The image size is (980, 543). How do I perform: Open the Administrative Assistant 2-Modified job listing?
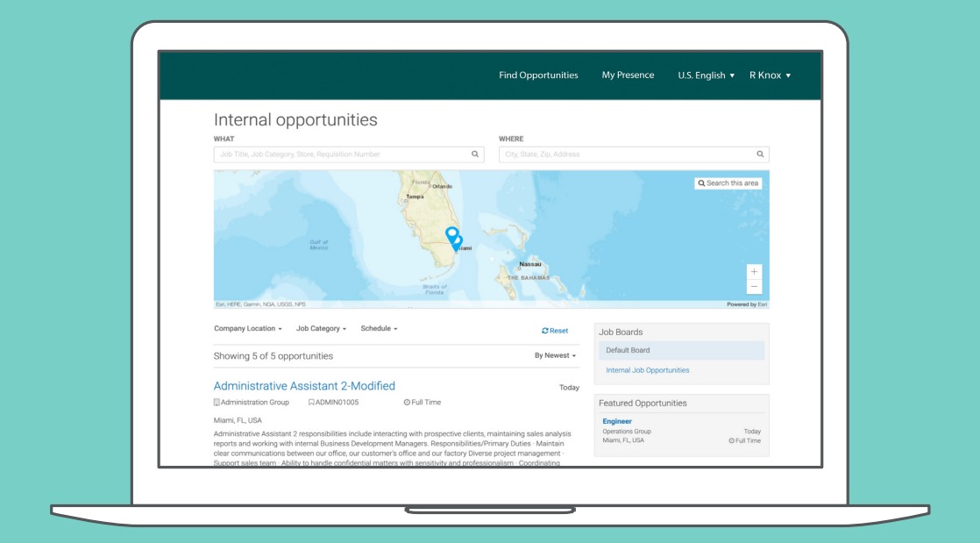(x=304, y=386)
